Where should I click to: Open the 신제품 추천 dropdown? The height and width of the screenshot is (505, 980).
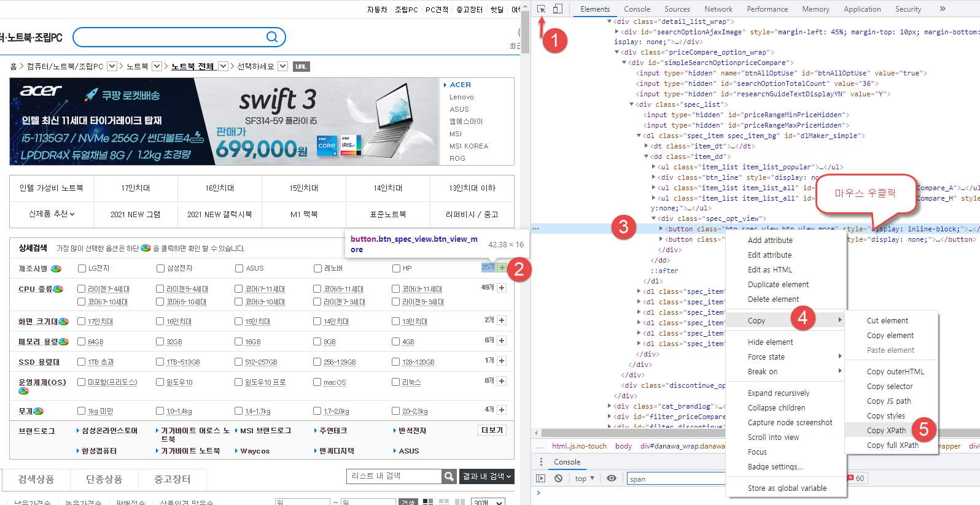[52, 214]
